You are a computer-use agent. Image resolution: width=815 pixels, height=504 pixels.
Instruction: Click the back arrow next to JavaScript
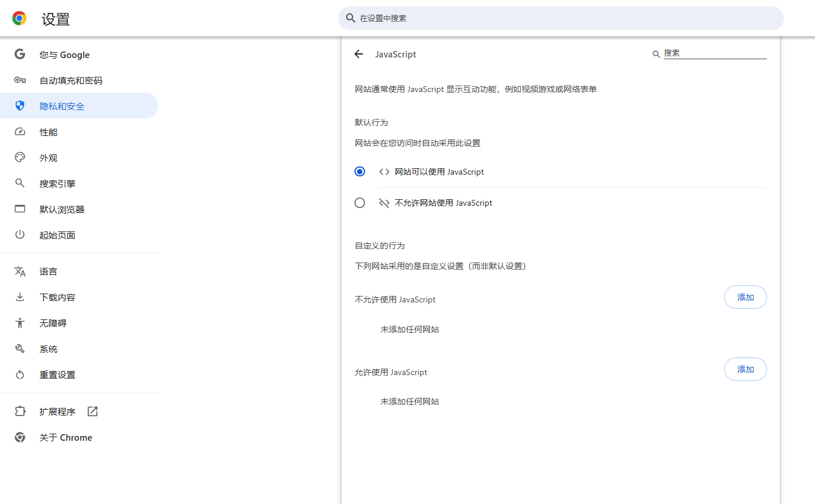coord(359,54)
